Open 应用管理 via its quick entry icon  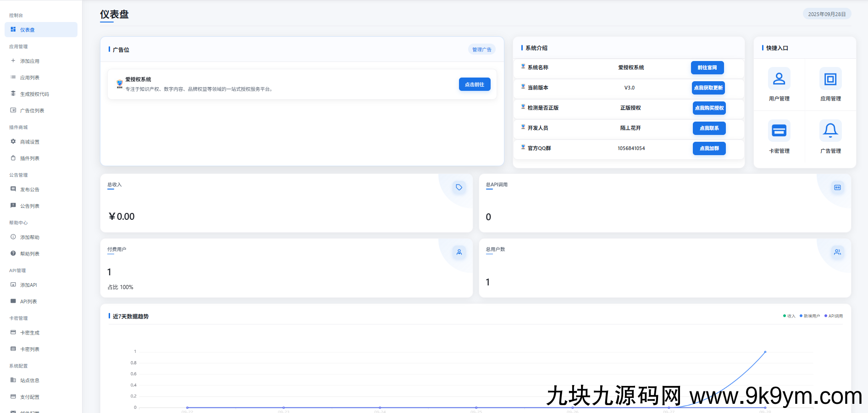click(831, 78)
